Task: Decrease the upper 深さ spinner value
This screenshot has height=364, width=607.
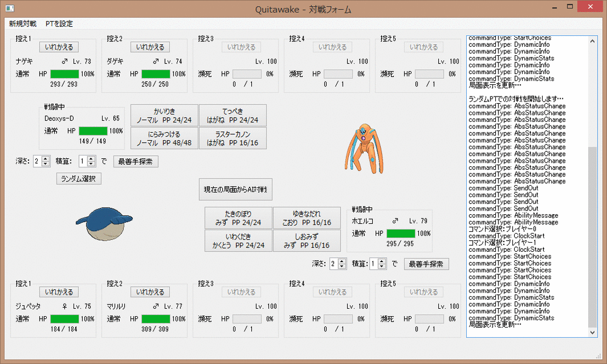Action: point(46,164)
